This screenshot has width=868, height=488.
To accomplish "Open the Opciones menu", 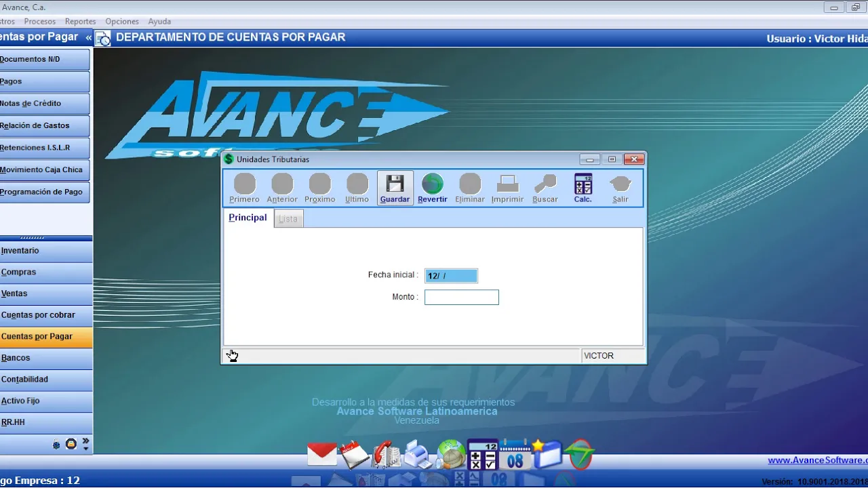I will (122, 22).
